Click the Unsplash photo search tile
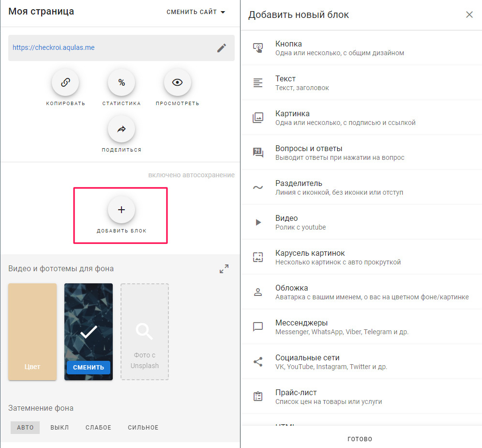Image resolution: width=482 pixels, height=448 pixels. pos(145,332)
